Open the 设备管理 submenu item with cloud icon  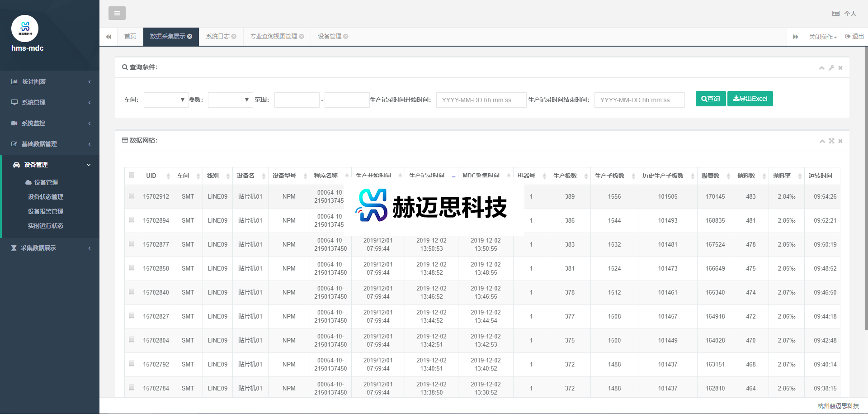(x=42, y=182)
